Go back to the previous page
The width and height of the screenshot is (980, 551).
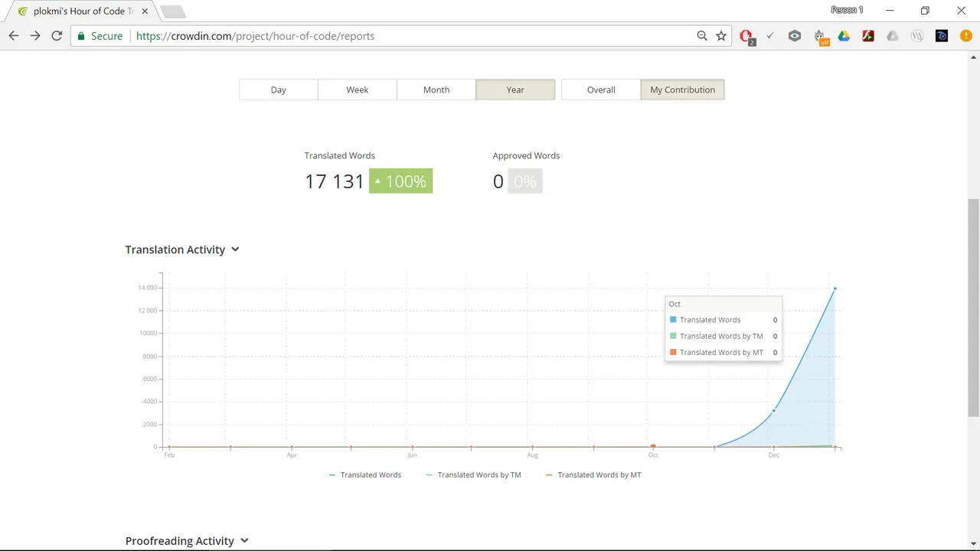point(14,36)
